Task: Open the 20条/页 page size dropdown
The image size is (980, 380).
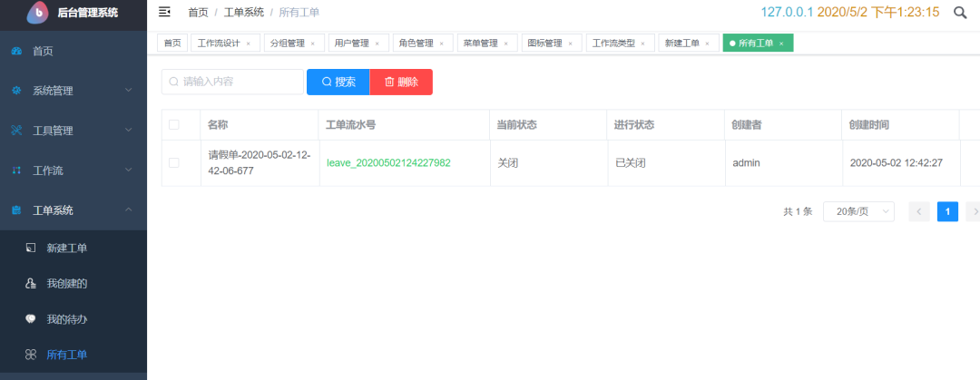Action: point(858,212)
